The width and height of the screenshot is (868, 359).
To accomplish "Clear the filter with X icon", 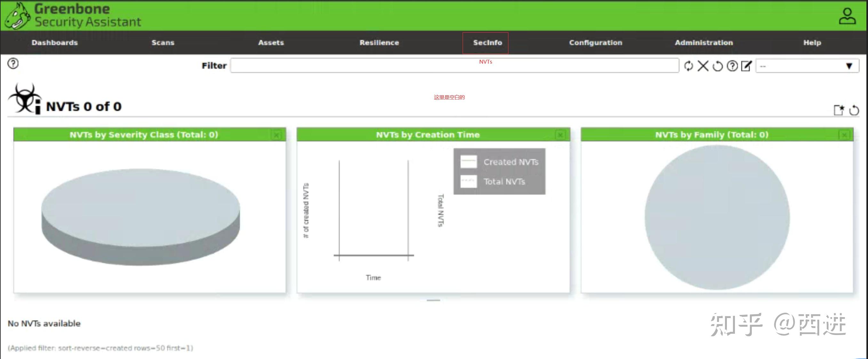I will (703, 66).
